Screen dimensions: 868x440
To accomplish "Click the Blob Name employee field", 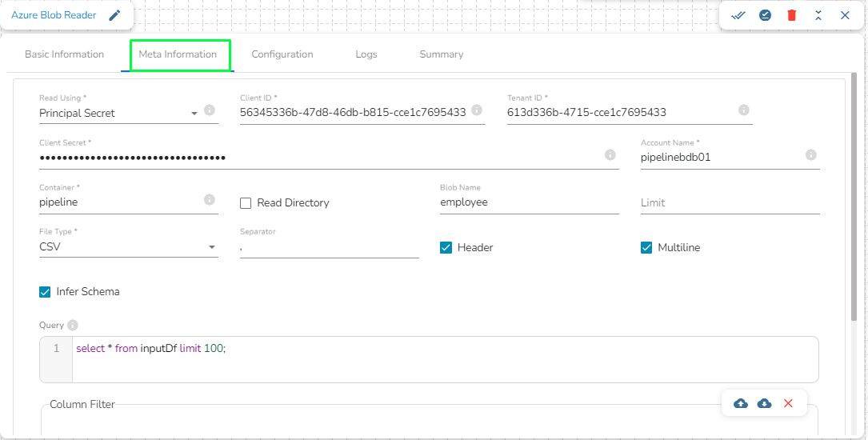I will point(530,202).
